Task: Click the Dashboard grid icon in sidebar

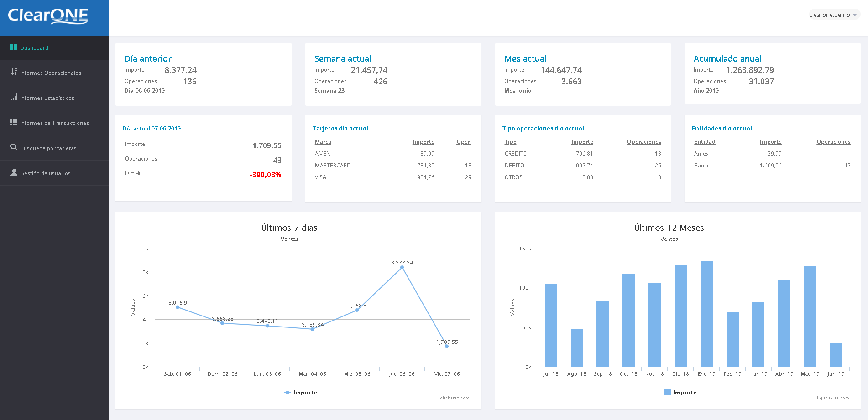Action: point(14,47)
